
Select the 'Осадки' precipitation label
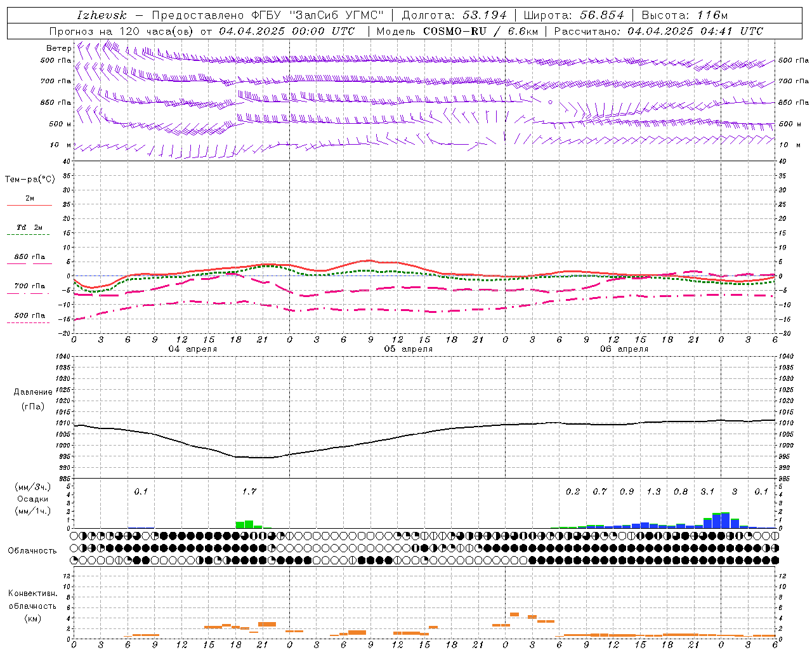coord(33,499)
